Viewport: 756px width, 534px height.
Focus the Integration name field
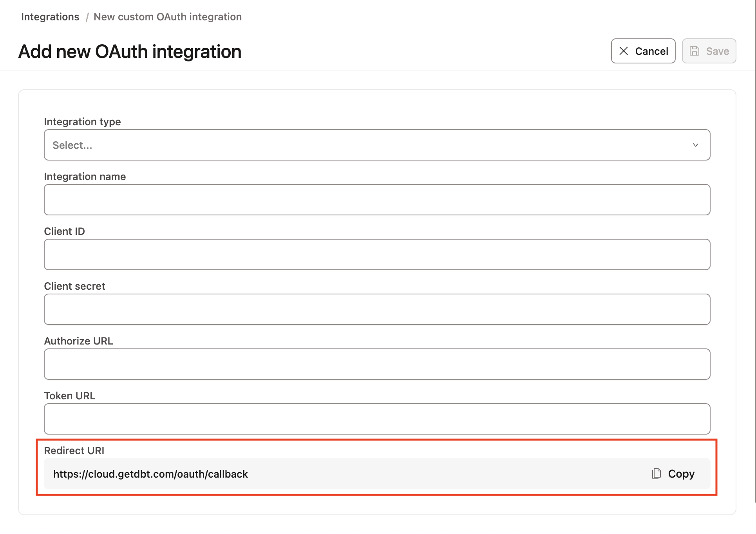click(376, 200)
